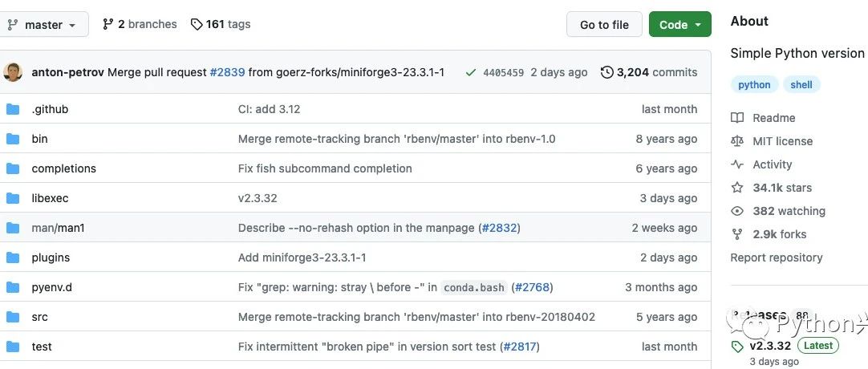The image size is (868, 369).
Task: Open pull request #2839 link
Action: pos(227,72)
